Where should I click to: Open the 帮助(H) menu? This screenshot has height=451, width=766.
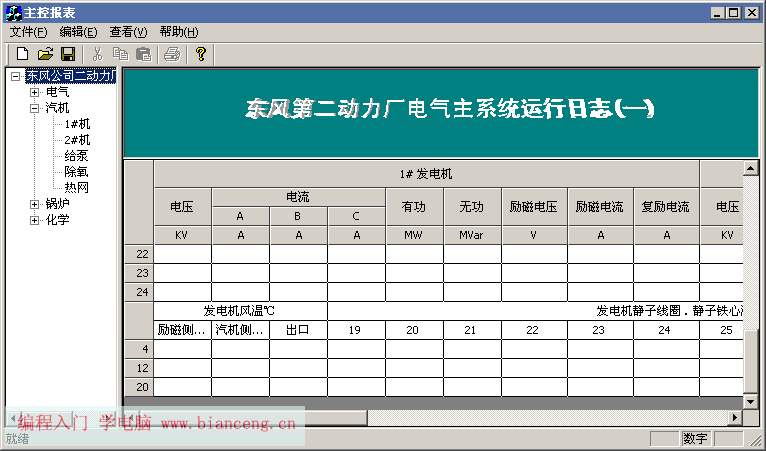pyautogui.click(x=179, y=32)
